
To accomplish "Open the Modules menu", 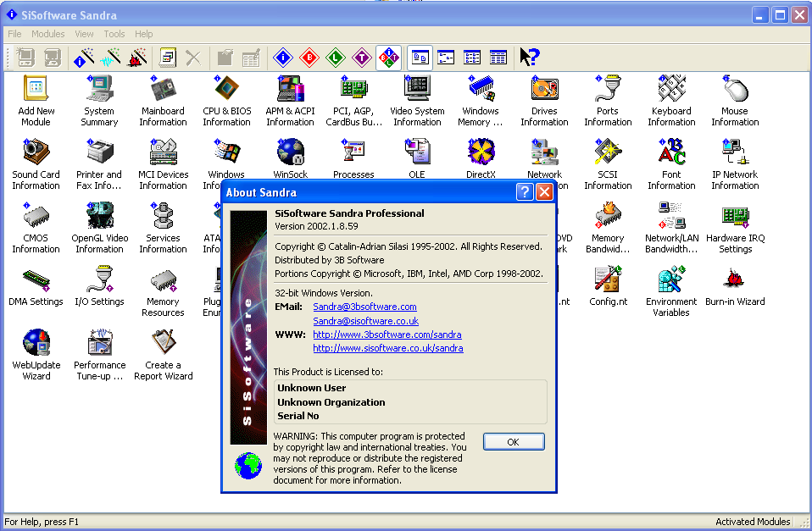I will (48, 34).
